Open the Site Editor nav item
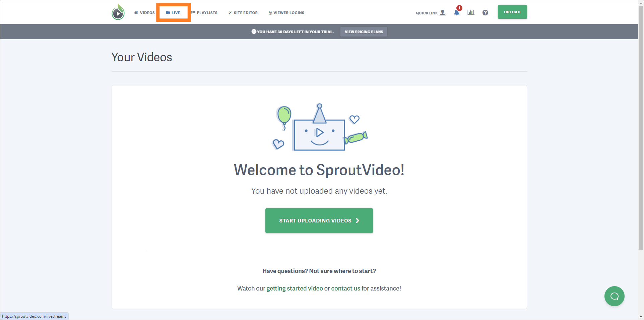Screen dimensions: 644x320 click(x=243, y=13)
